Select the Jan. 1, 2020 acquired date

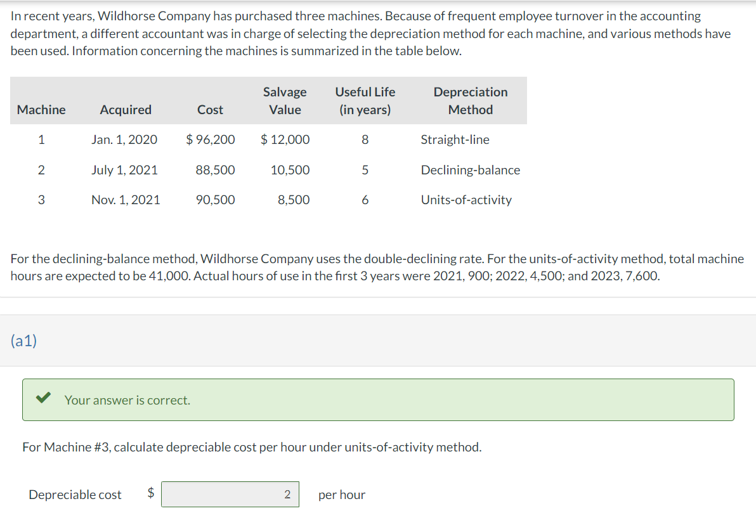click(124, 139)
